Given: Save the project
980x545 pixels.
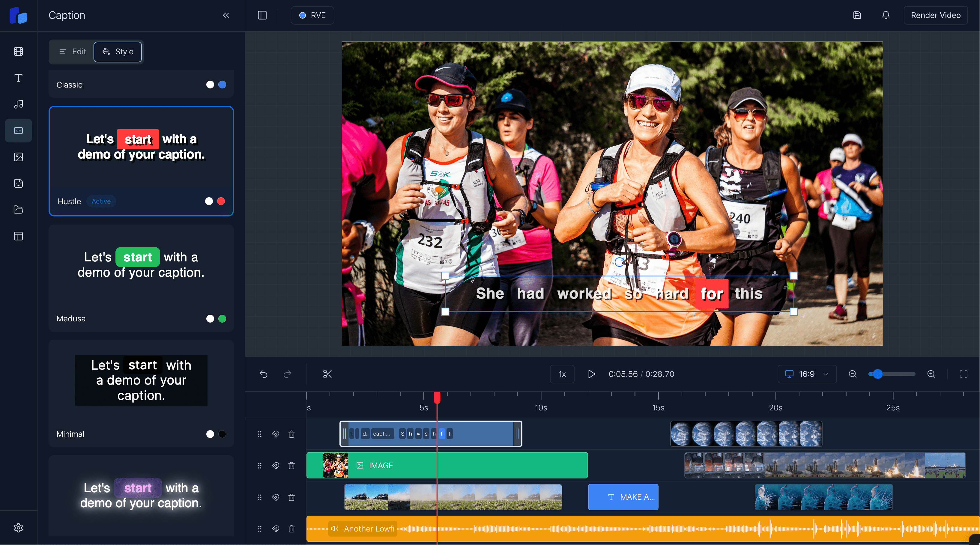Looking at the screenshot, I should pos(857,15).
